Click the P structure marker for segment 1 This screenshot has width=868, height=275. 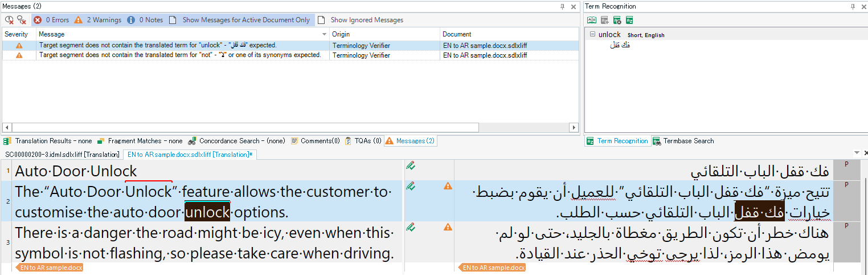[846, 164]
